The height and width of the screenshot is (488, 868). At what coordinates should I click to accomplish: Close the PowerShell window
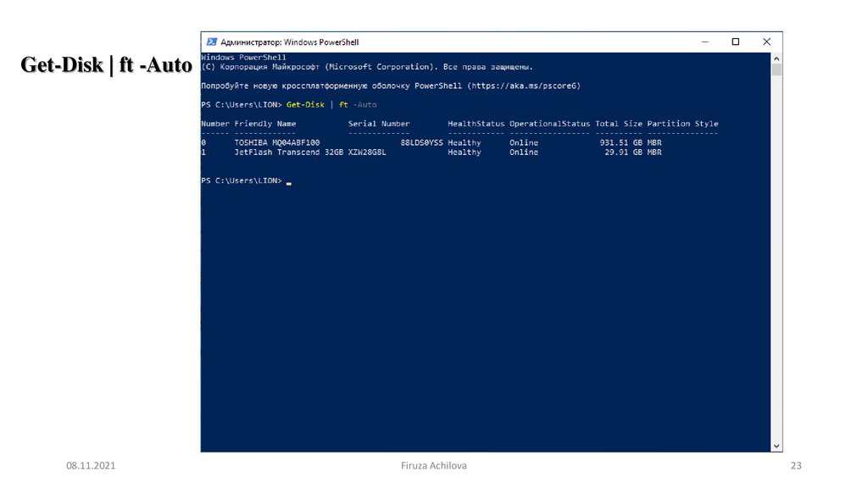pyautogui.click(x=766, y=42)
